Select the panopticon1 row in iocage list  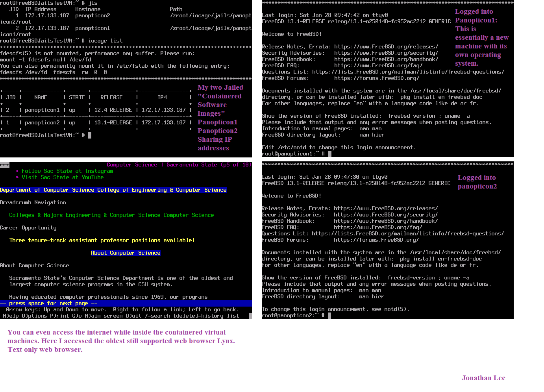point(96,110)
